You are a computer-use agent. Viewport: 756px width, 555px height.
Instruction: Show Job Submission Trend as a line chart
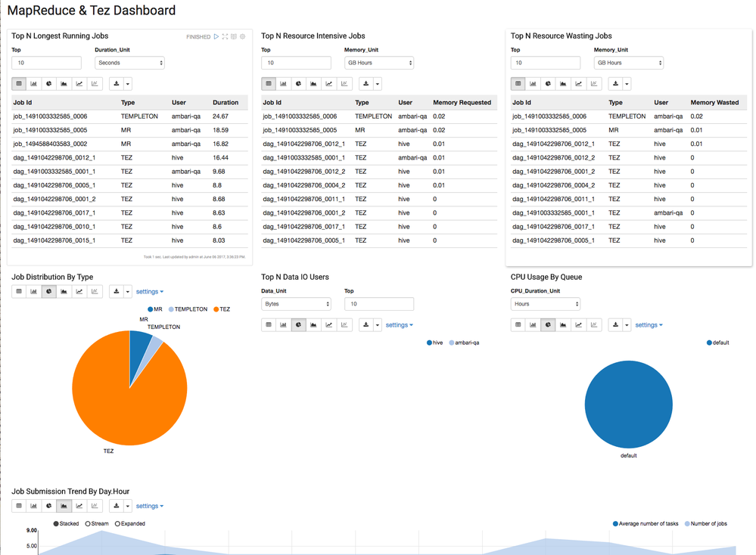[x=79, y=506]
